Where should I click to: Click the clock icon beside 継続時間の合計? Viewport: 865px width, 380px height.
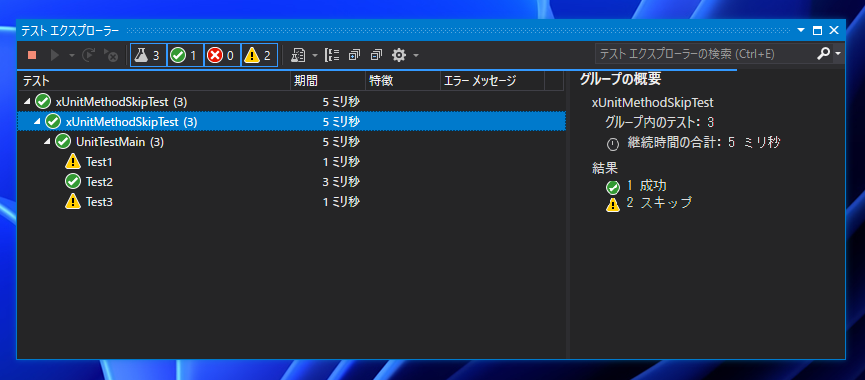[x=613, y=144]
